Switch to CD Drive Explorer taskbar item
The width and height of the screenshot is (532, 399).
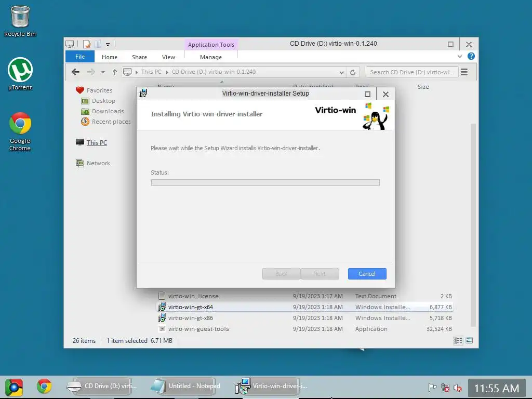click(x=102, y=386)
